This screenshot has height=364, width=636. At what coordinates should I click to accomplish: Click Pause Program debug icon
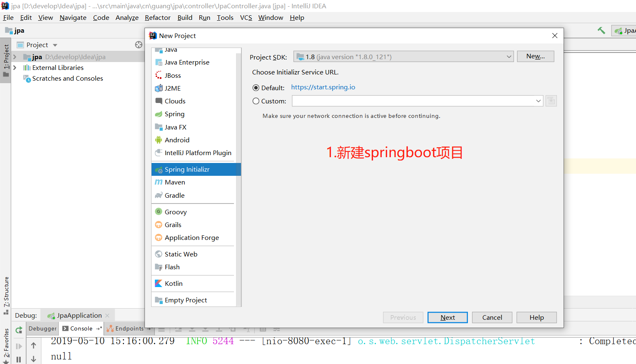coord(19,359)
